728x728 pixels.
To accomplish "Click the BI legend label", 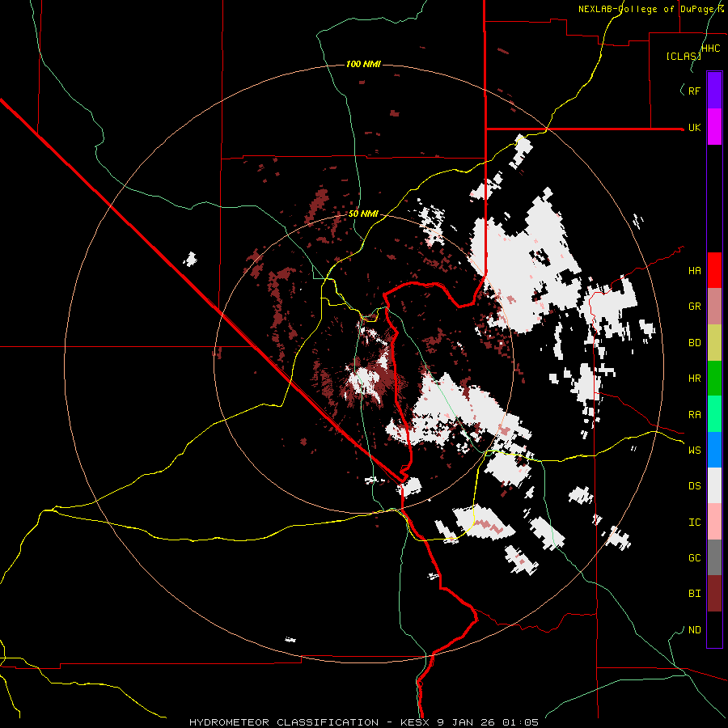I will coord(694,594).
